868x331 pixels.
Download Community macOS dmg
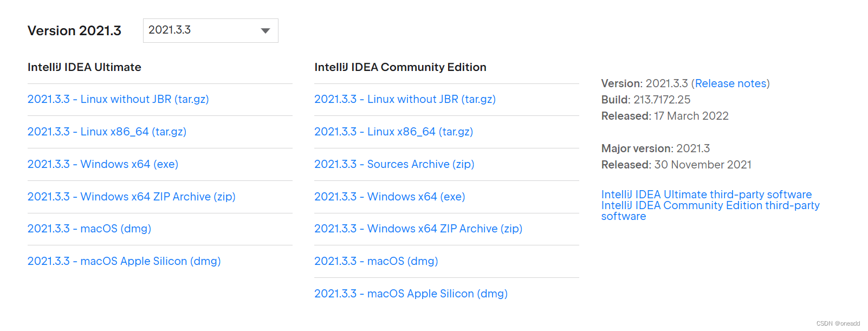tap(376, 261)
